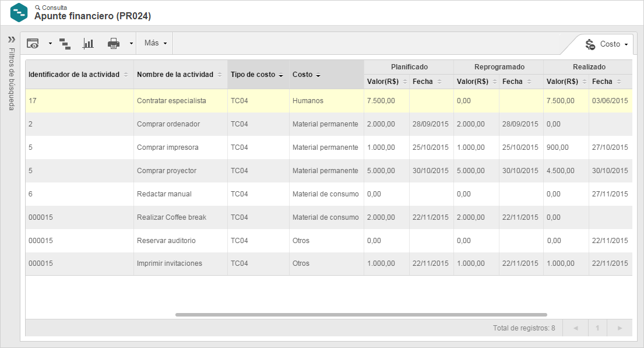Go to the previous page arrow
This screenshot has width=644, height=348.
click(x=576, y=328)
